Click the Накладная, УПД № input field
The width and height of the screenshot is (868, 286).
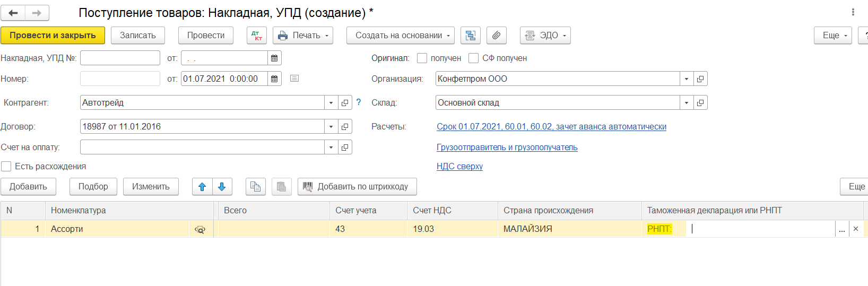pos(120,58)
